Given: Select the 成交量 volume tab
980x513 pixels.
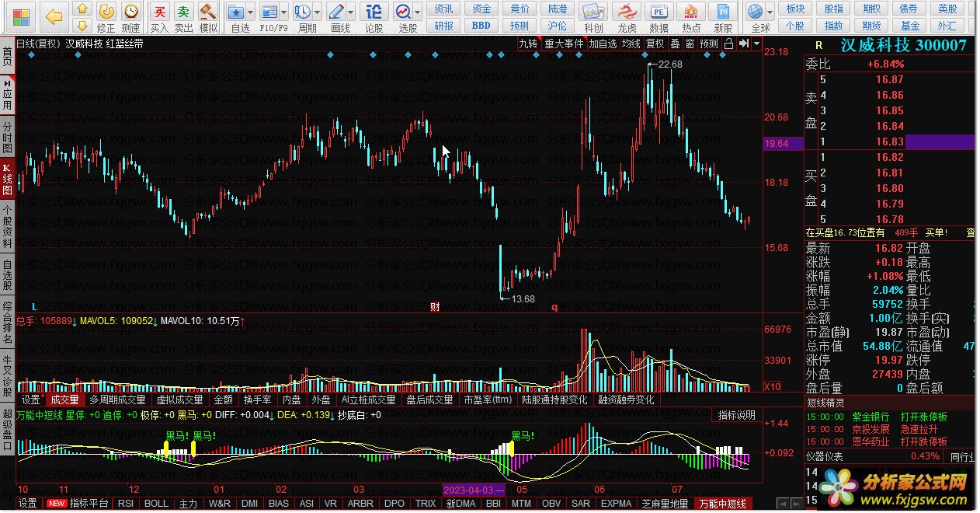Looking at the screenshot, I should point(64,400).
